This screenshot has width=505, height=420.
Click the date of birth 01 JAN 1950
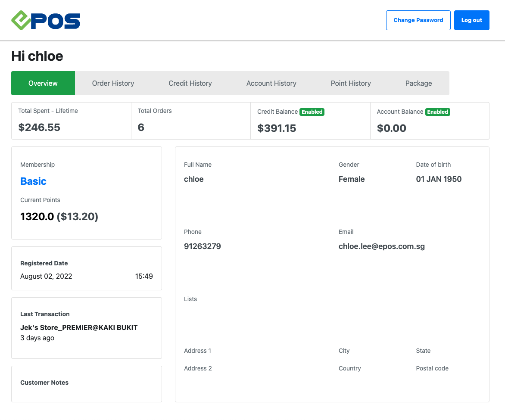(439, 179)
